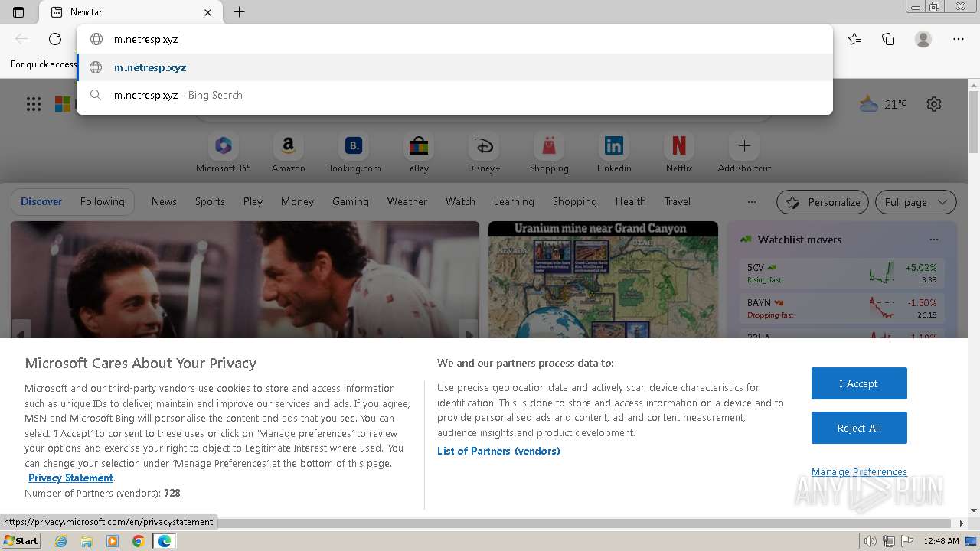Click the horizontal scrollbar right arrow
The width and height of the screenshot is (980, 551).
[962, 523]
